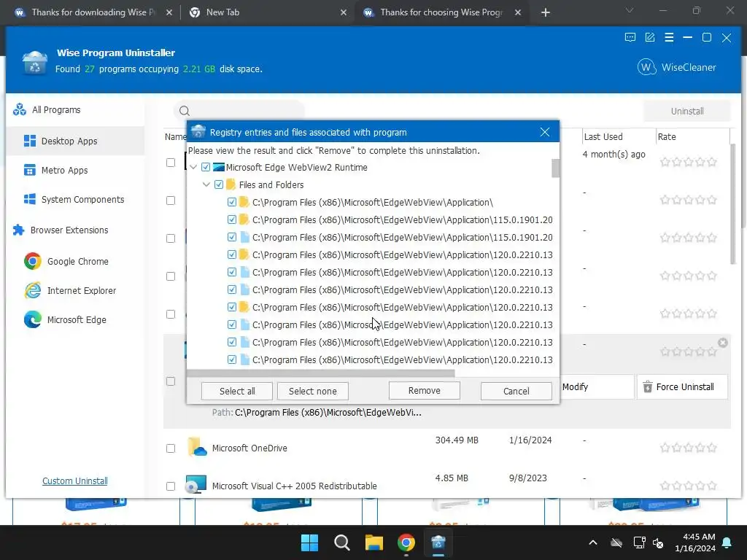This screenshot has height=560, width=747.
Task: Click the search magnifier icon
Action: [x=185, y=111]
